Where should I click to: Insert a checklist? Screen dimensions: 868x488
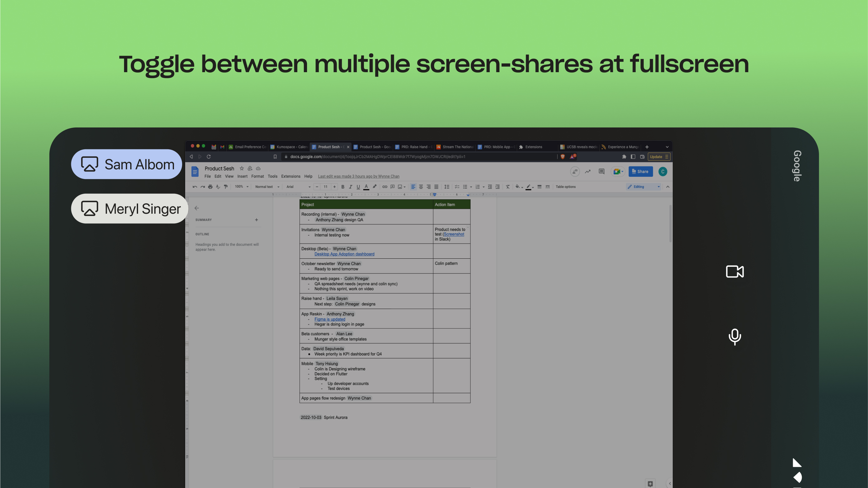pyautogui.click(x=457, y=187)
